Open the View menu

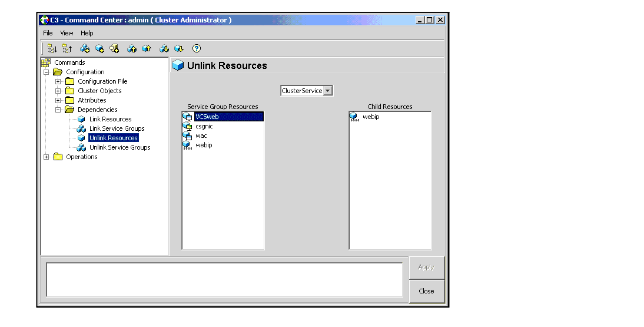pyautogui.click(x=67, y=33)
